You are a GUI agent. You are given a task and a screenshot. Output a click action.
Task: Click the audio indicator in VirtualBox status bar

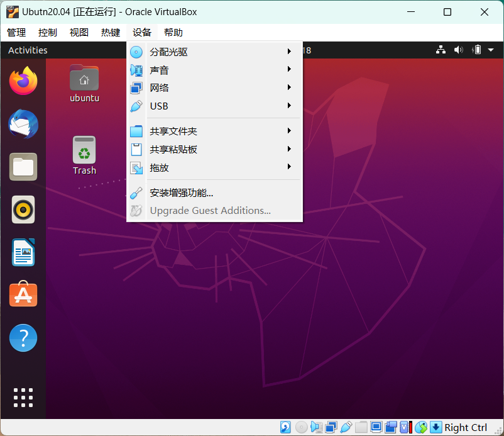pos(317,427)
